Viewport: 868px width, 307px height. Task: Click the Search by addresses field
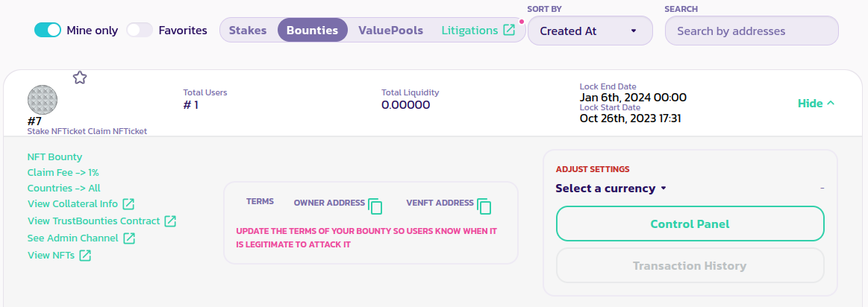coord(751,31)
